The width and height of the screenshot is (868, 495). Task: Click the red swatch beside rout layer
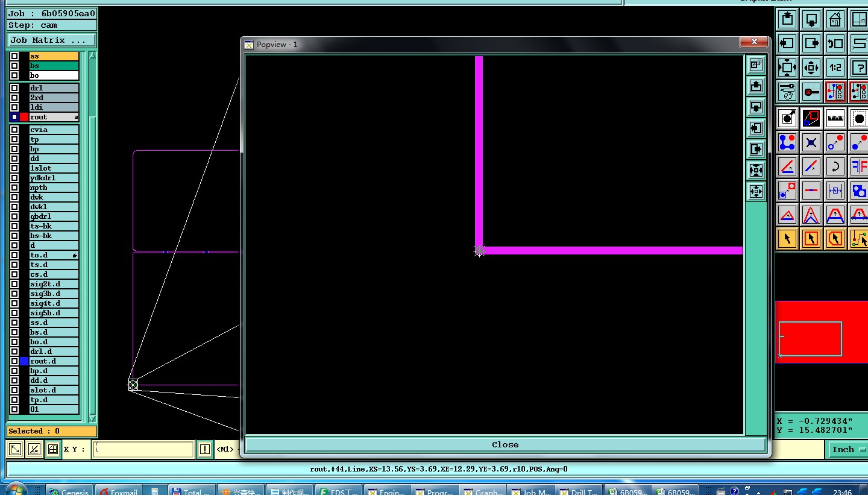(x=24, y=117)
